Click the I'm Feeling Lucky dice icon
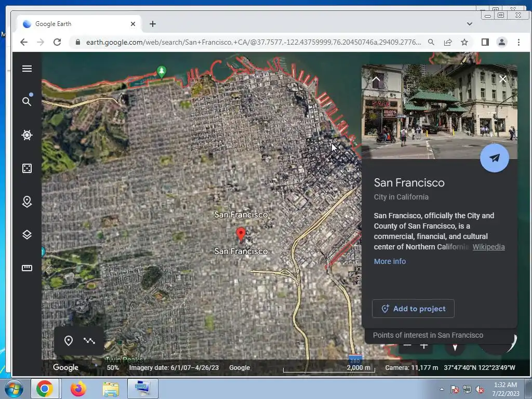 (27, 168)
